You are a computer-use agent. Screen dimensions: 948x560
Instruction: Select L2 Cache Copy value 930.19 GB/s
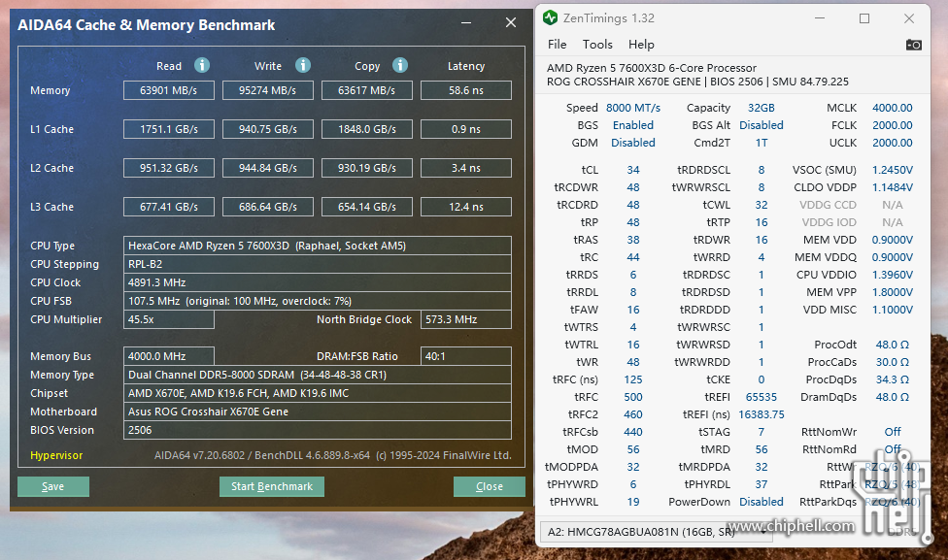(367, 168)
